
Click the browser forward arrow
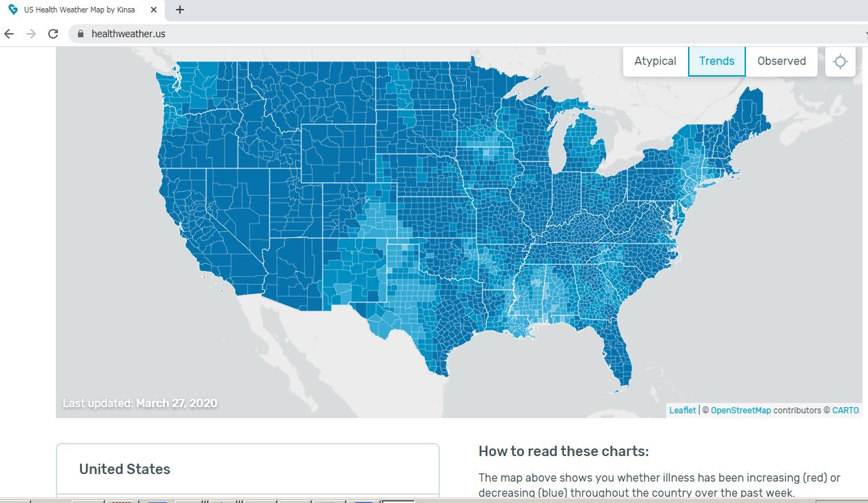click(x=31, y=34)
